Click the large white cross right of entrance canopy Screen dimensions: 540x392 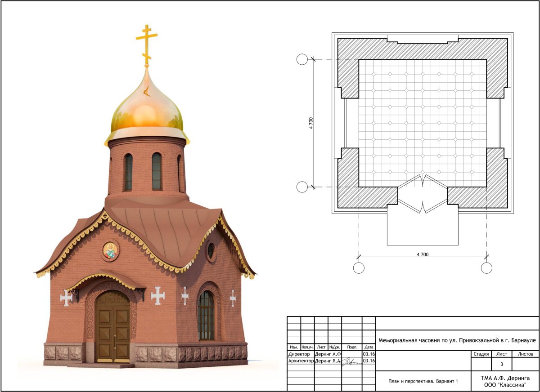click(157, 295)
